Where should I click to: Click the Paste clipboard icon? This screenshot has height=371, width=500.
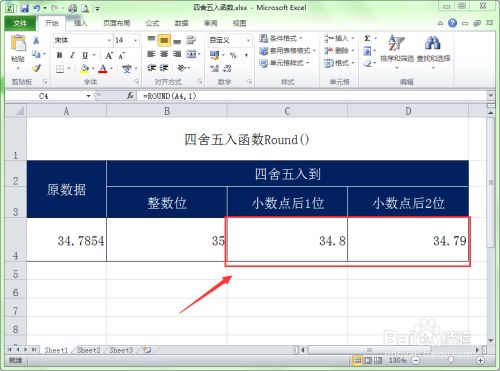(18, 43)
